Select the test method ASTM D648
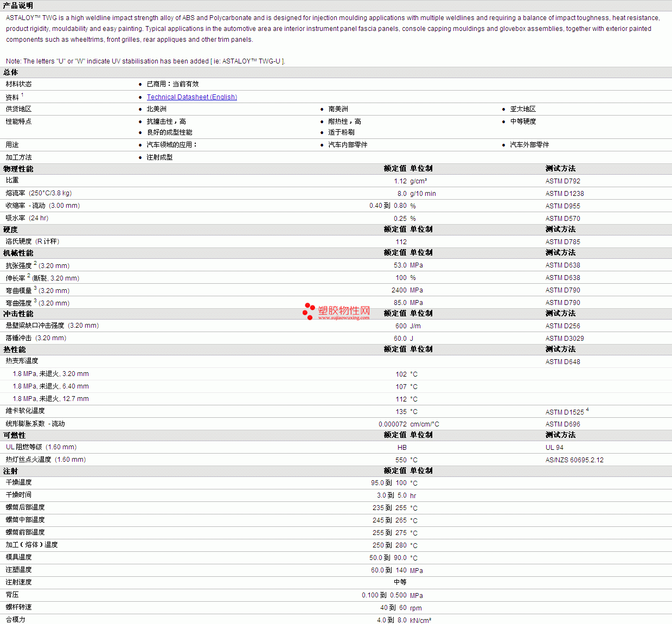672x624 pixels. (x=563, y=362)
